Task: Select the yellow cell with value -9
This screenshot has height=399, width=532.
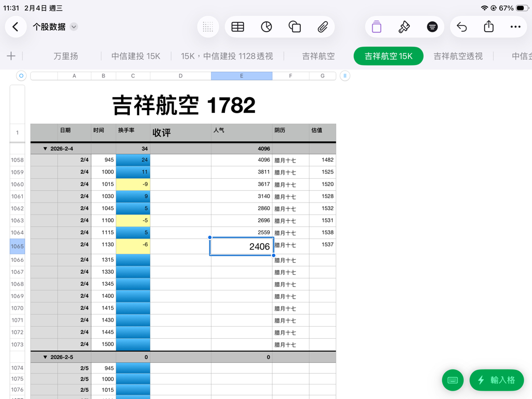Action: [133, 184]
